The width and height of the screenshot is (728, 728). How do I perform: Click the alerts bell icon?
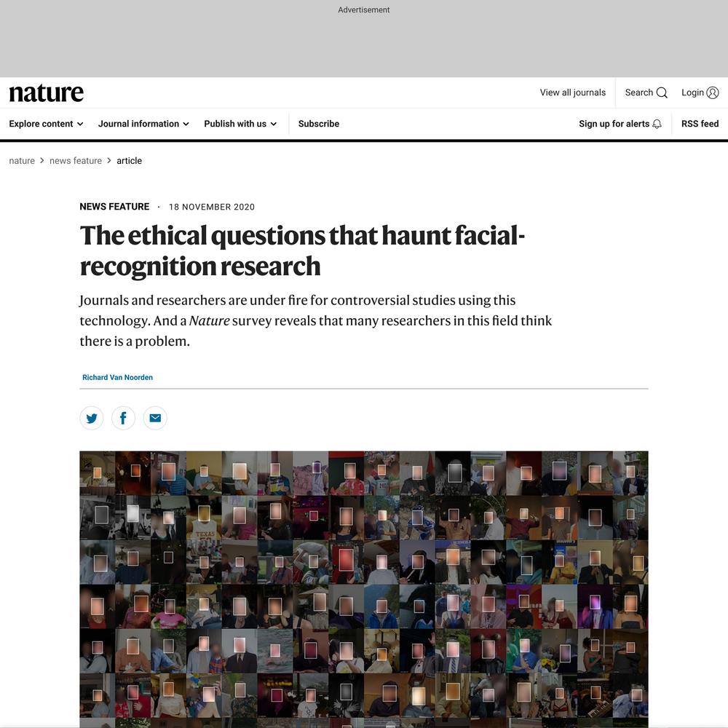point(657,124)
